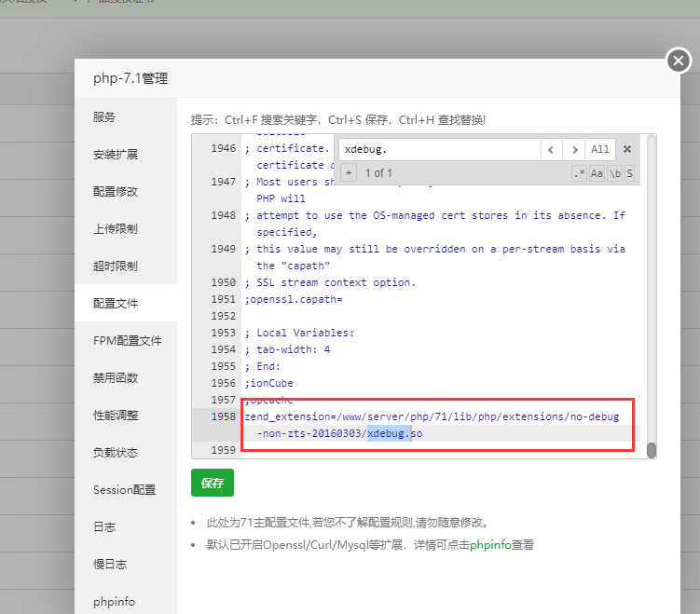This screenshot has width=700, height=614.
Task: Open the 性能调整 tab
Action: (126, 415)
